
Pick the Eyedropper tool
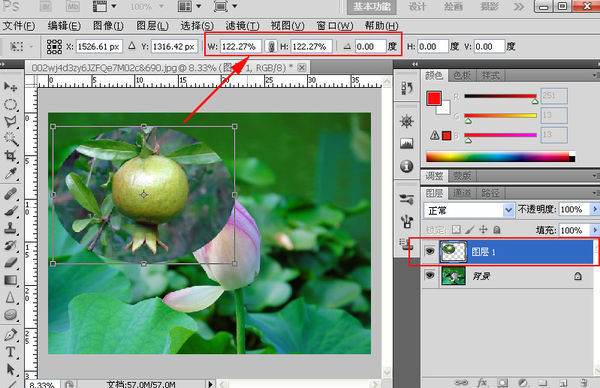click(10, 174)
